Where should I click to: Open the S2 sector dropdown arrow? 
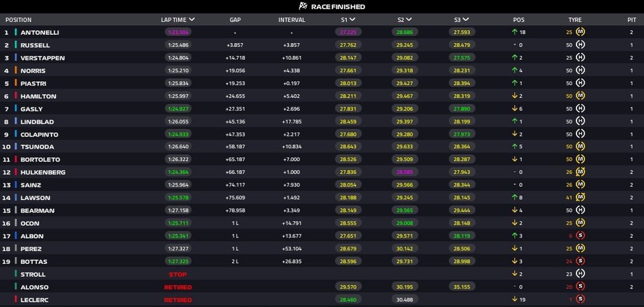tap(409, 19)
